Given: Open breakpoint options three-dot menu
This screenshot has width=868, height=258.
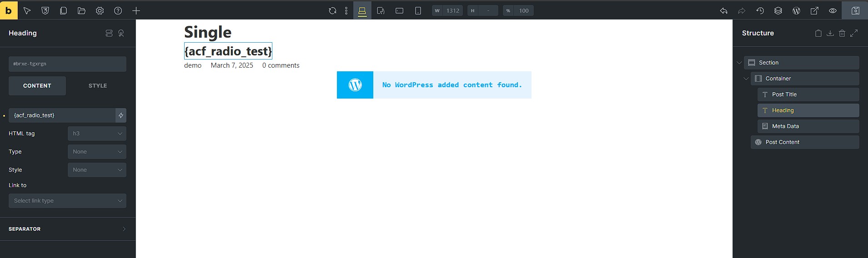Looking at the screenshot, I should click(x=346, y=10).
